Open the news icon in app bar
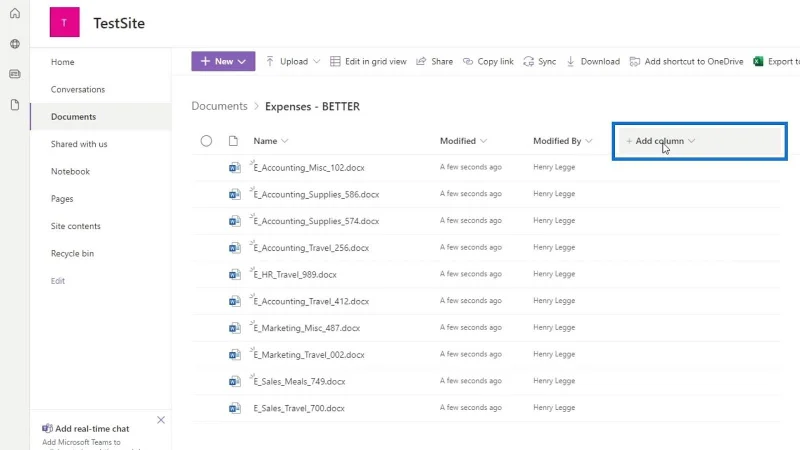800x450 pixels. (x=15, y=74)
